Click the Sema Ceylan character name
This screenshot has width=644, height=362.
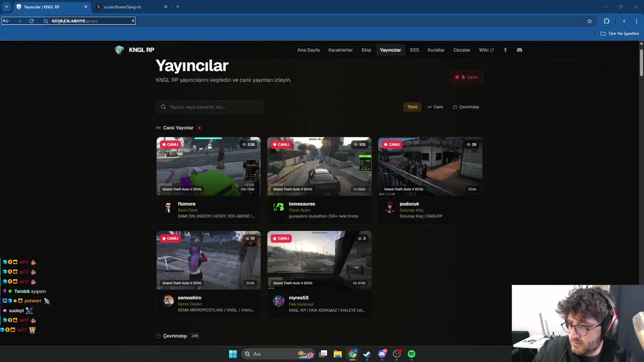pyautogui.click(x=190, y=304)
